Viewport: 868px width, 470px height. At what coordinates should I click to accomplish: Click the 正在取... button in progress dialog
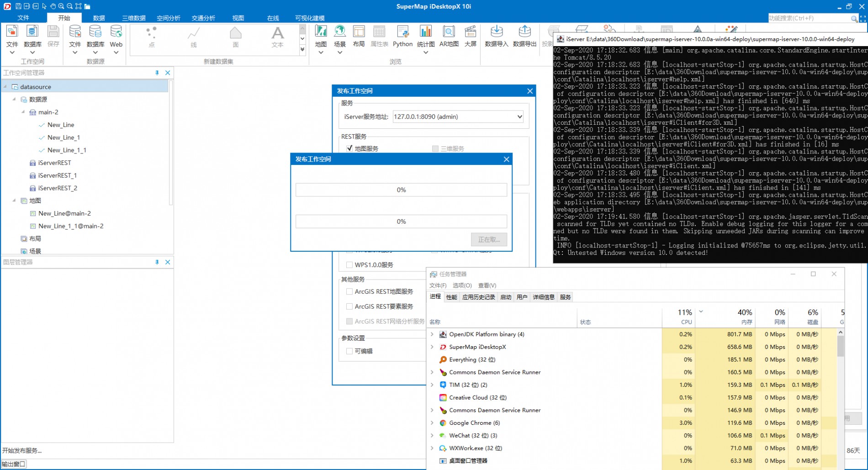pos(489,239)
